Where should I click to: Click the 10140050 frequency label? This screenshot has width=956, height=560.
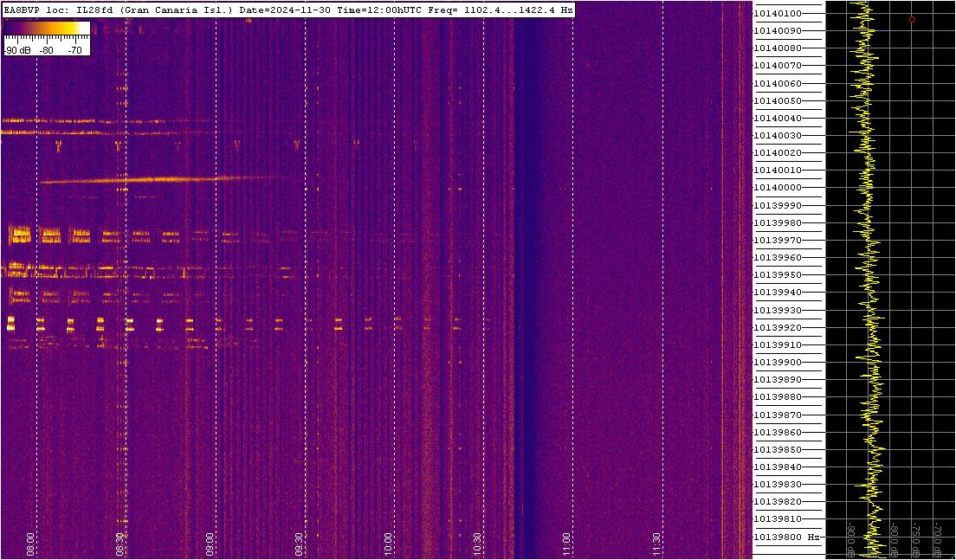pos(778,100)
